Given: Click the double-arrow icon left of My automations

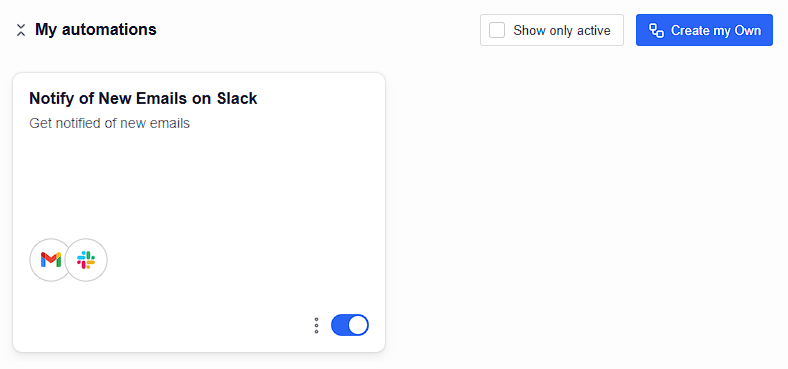Looking at the screenshot, I should pos(21,30).
